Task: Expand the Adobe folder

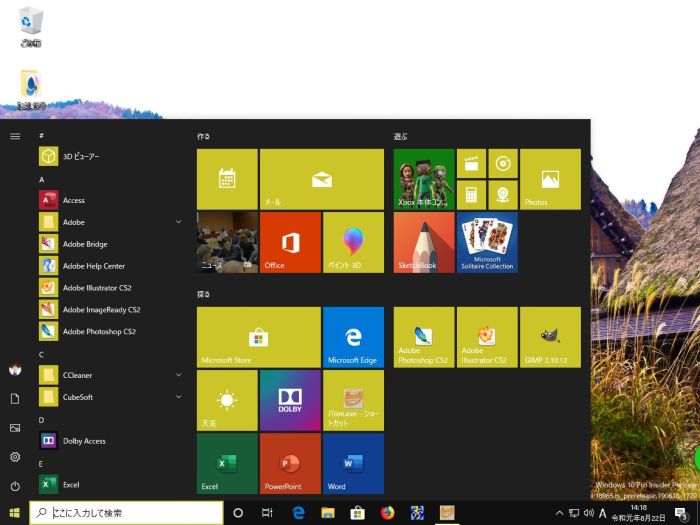Action: click(x=178, y=222)
